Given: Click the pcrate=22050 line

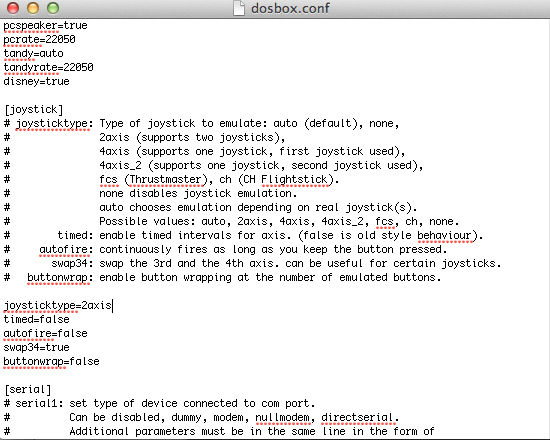Looking at the screenshot, I should (39, 39).
